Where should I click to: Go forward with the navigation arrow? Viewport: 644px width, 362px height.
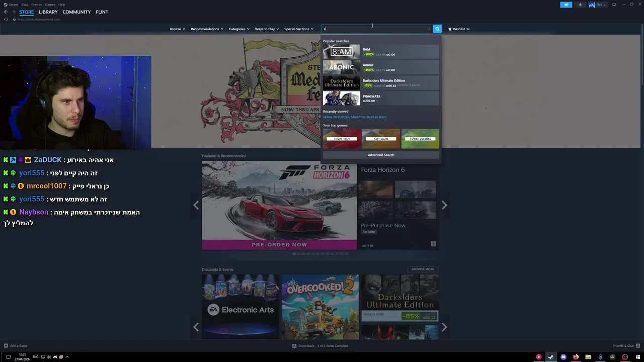pos(14,12)
